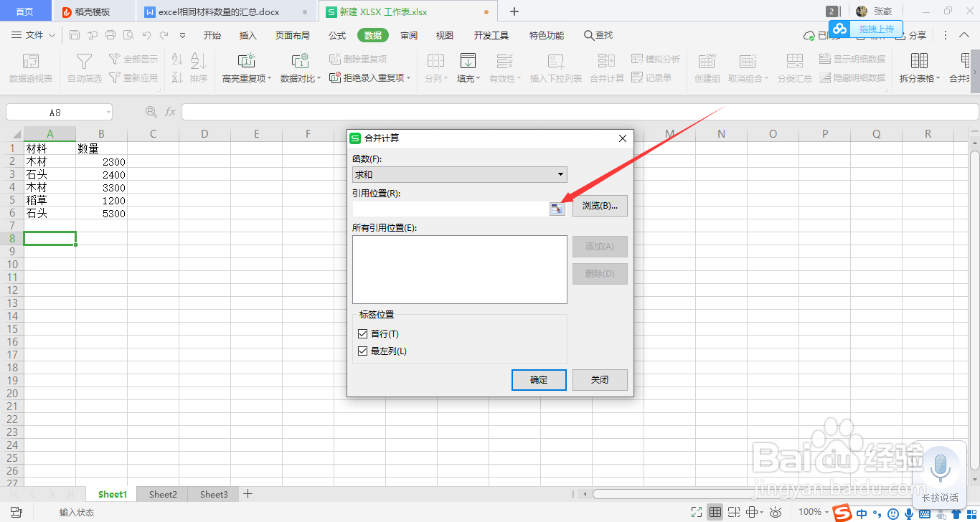Image resolution: width=980 pixels, height=522 pixels.
Task: Click the descending Z-A sort icon
Action: 177,78
